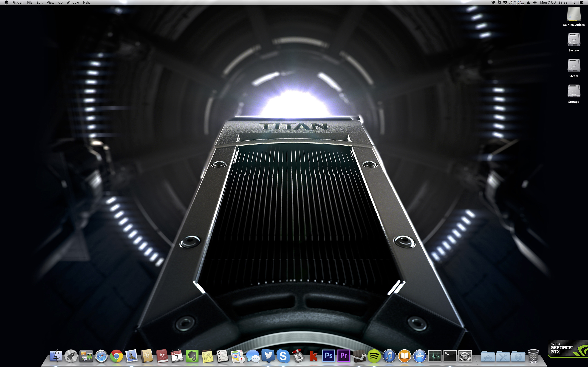Launch Adobe Premiere Pro from dock
The width and height of the screenshot is (588, 367).
click(x=344, y=356)
